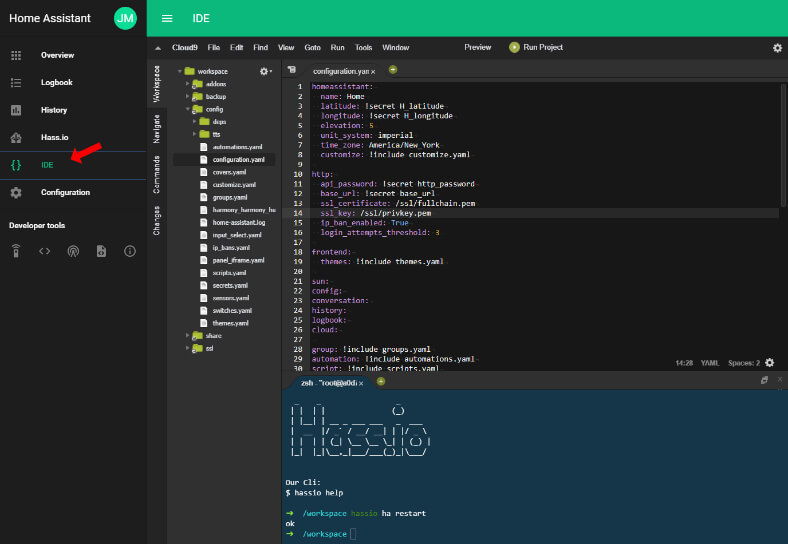Add new editor tab with plus icon

click(x=393, y=70)
